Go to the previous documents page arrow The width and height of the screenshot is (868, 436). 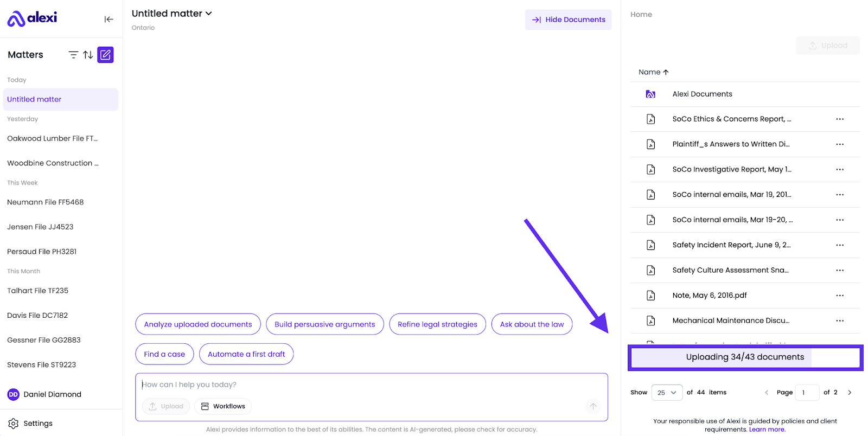click(x=767, y=393)
